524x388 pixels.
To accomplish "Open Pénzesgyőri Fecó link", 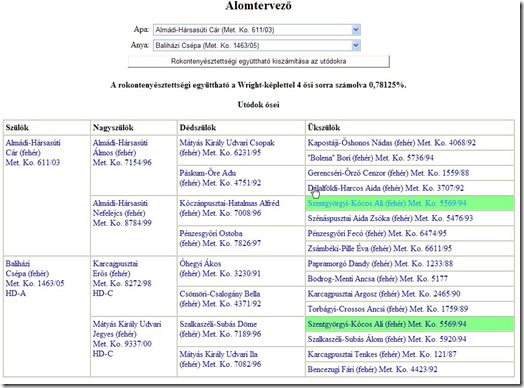I will click(377, 233).
